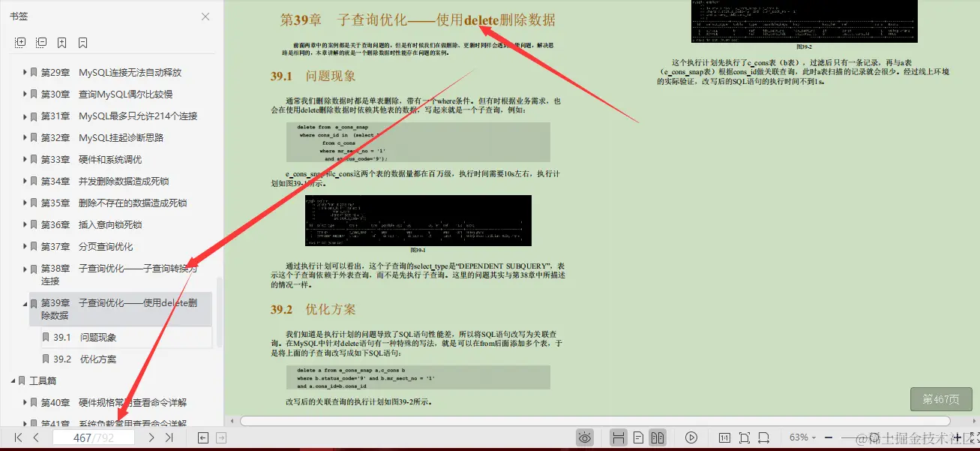Screen dimensions: 980x451
Task: Set zoom to actual size 1:1
Action: tap(725, 437)
